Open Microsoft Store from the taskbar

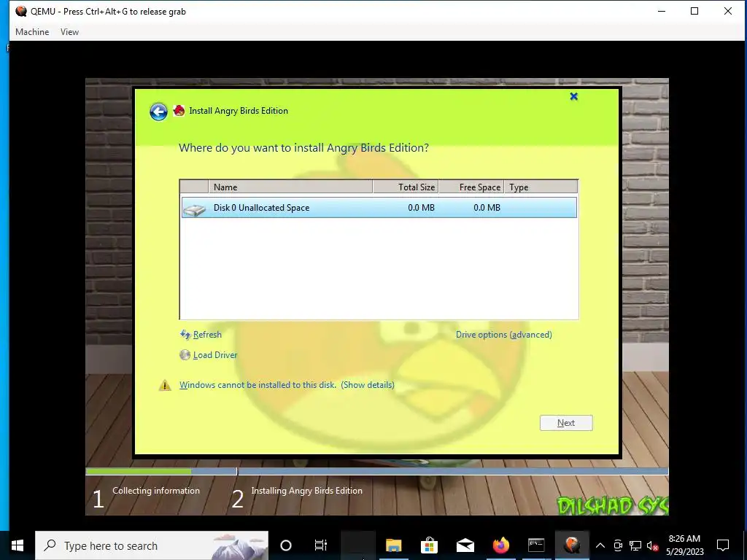[x=429, y=545]
